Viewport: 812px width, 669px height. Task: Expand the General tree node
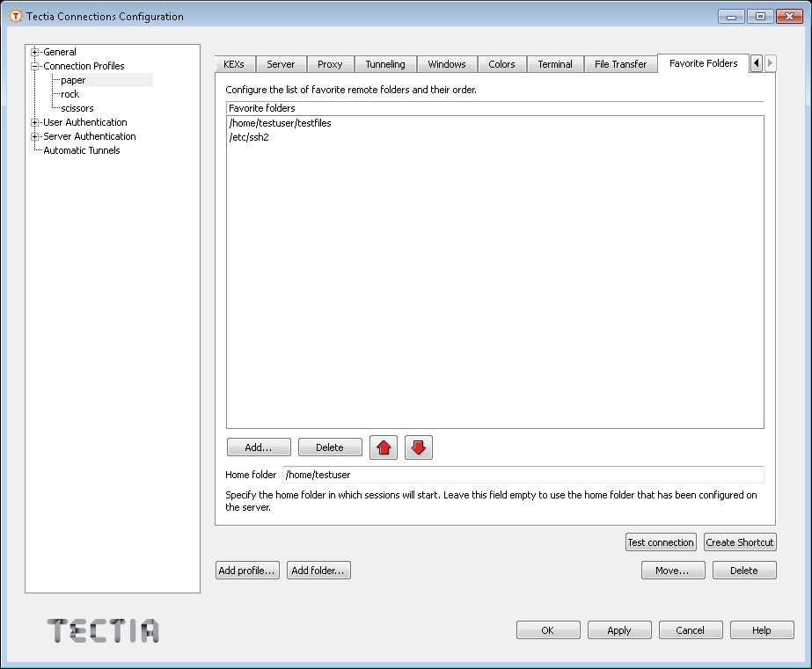click(33, 51)
